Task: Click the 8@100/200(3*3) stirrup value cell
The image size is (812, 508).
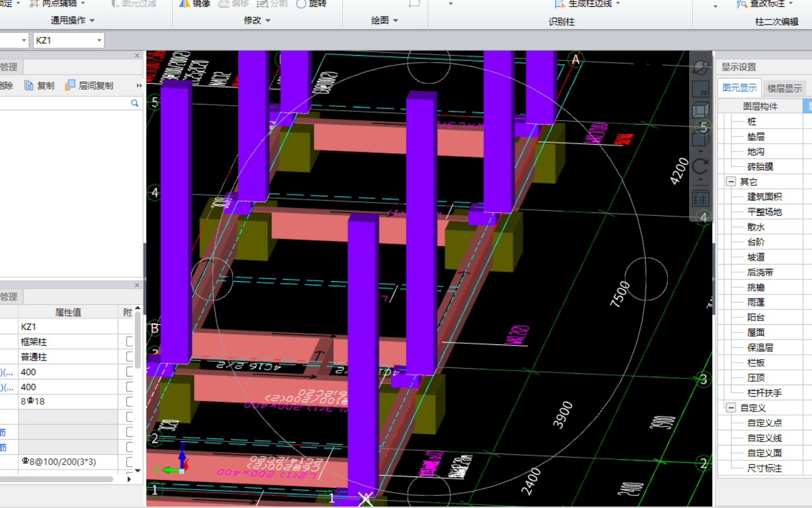Action: 68,462
